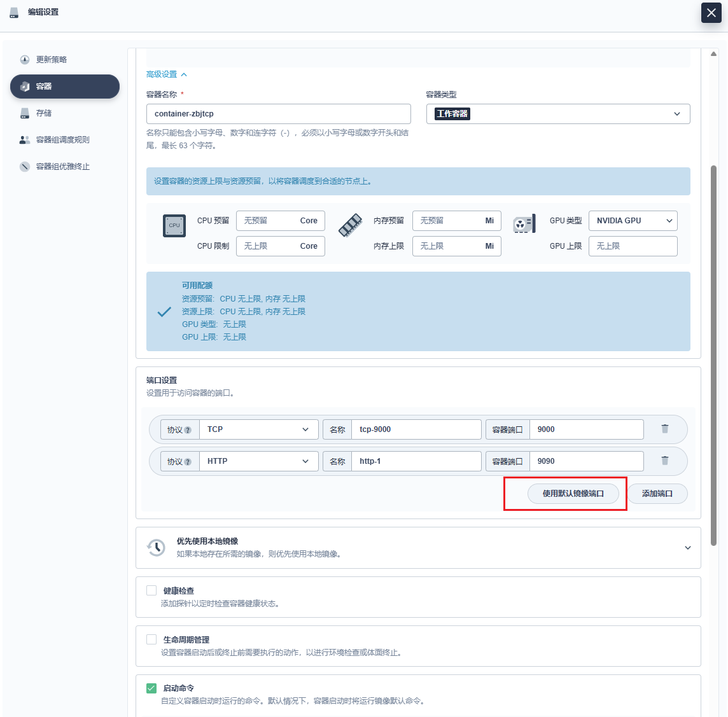Click the 更新策略 clock icon

point(25,60)
